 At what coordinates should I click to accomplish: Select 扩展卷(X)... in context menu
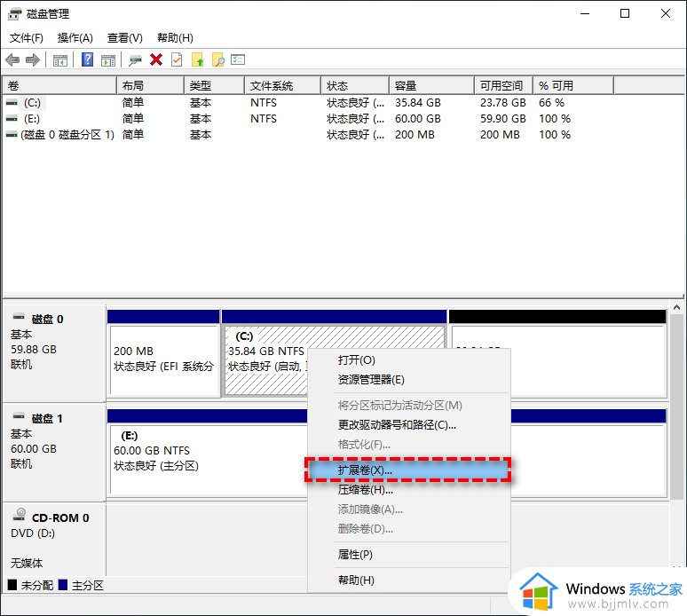(409, 470)
